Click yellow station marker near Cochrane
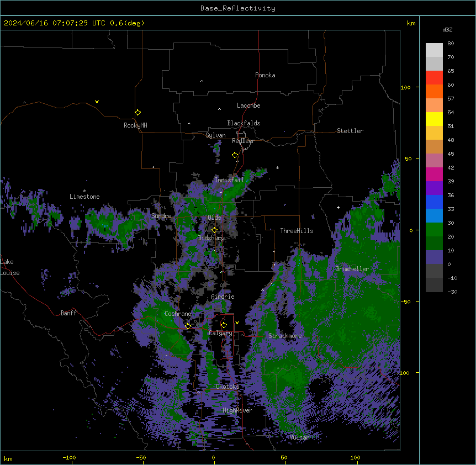 point(188,326)
